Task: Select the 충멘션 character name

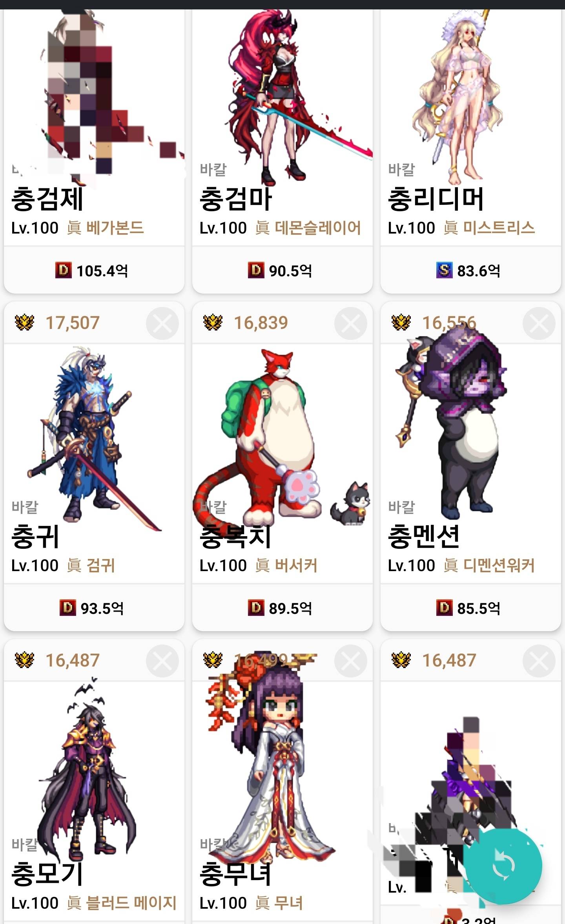Action: (x=423, y=537)
